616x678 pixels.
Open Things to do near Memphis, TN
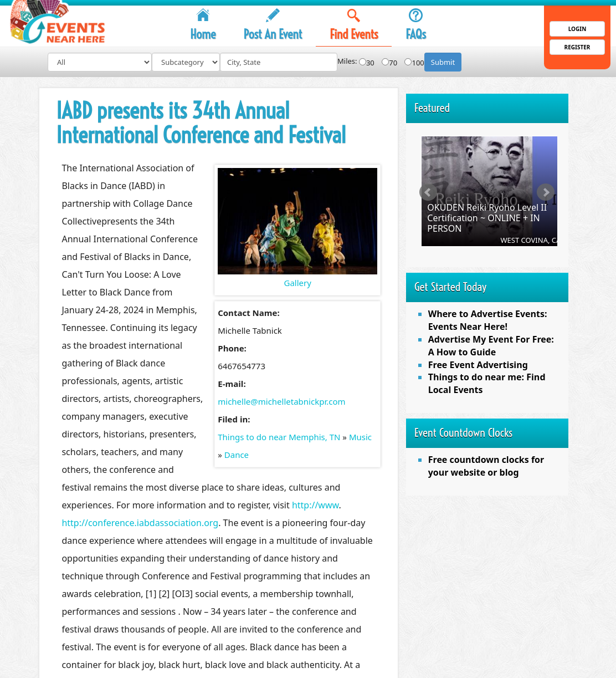[x=279, y=437]
